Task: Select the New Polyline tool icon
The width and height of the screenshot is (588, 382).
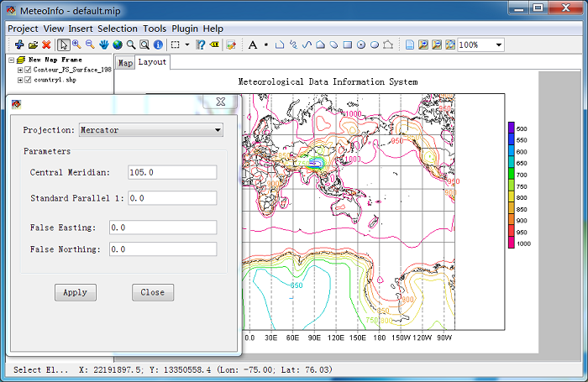Action: [280, 45]
